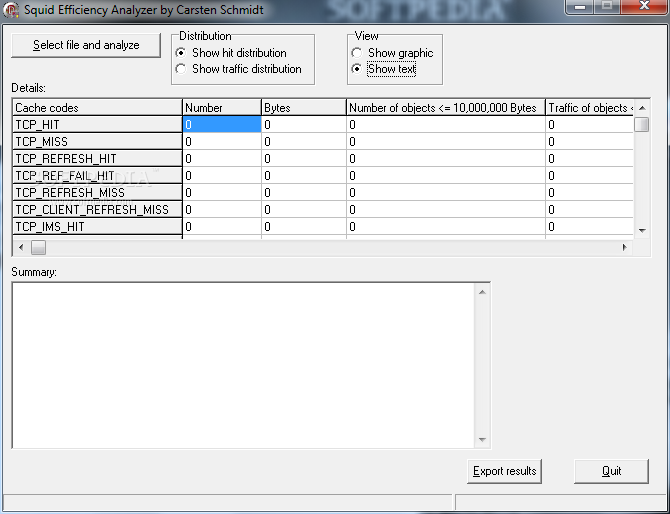Click the Traffic of objects column header
The width and height of the screenshot is (670, 514).
point(589,108)
